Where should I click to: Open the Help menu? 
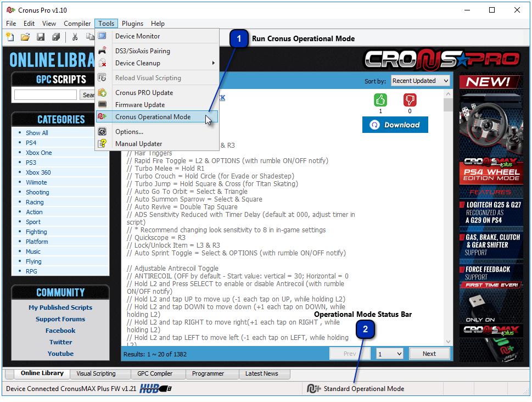point(158,24)
